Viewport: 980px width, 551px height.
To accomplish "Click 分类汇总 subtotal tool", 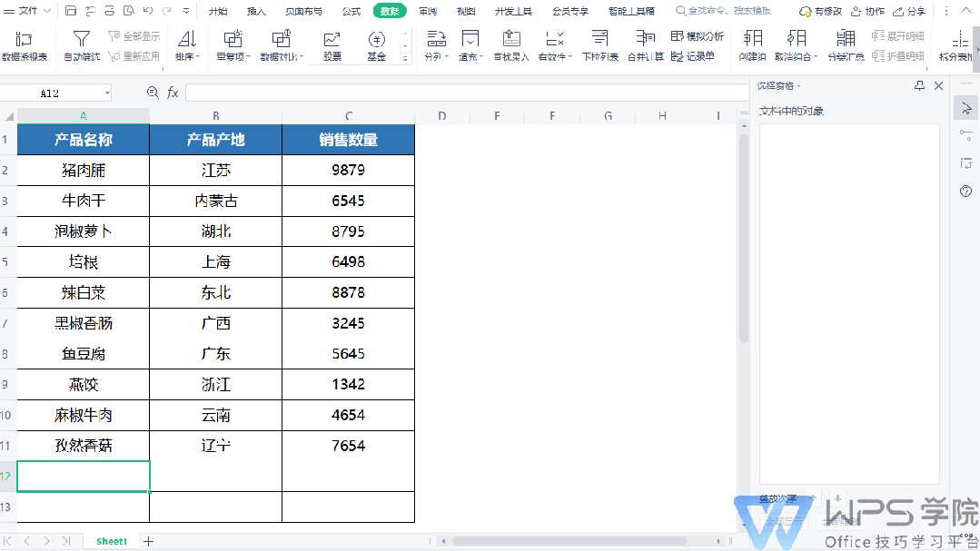I will 846,46.
